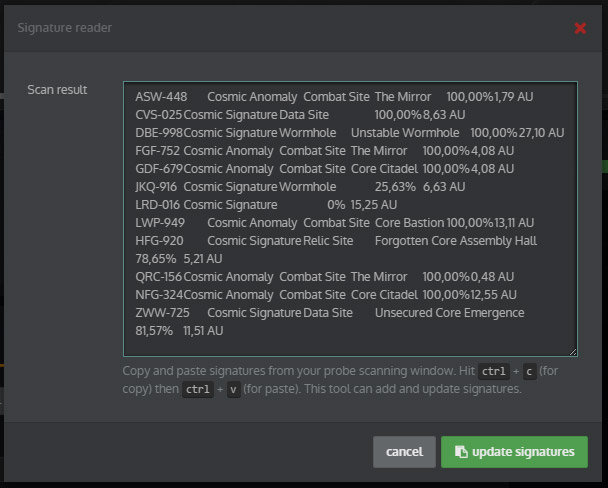
Task: Click the NFG-324 Core Citadel line
Action: click(x=326, y=295)
